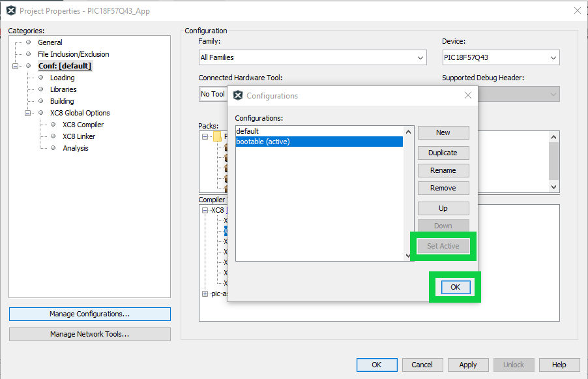
Task: Remove the selected configuration
Action: pyautogui.click(x=443, y=188)
